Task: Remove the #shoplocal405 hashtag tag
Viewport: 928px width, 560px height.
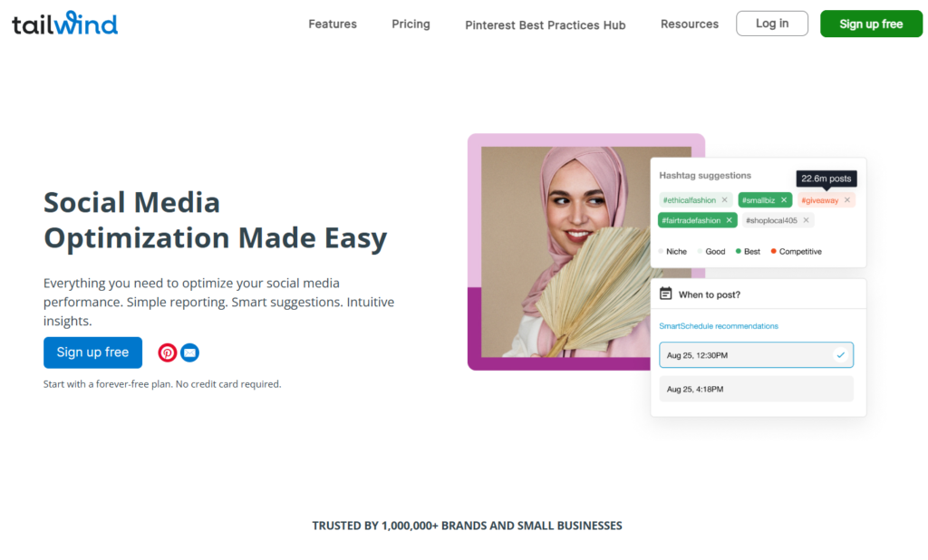Action: click(806, 220)
